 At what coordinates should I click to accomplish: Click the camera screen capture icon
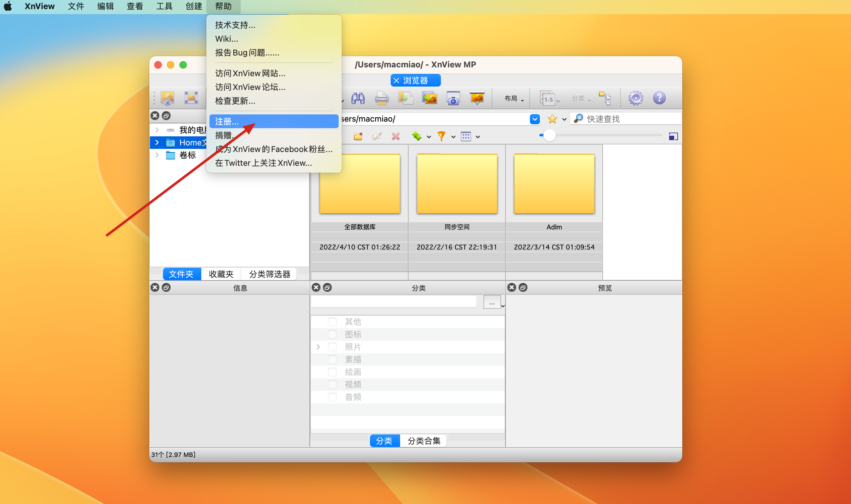pyautogui.click(x=453, y=98)
